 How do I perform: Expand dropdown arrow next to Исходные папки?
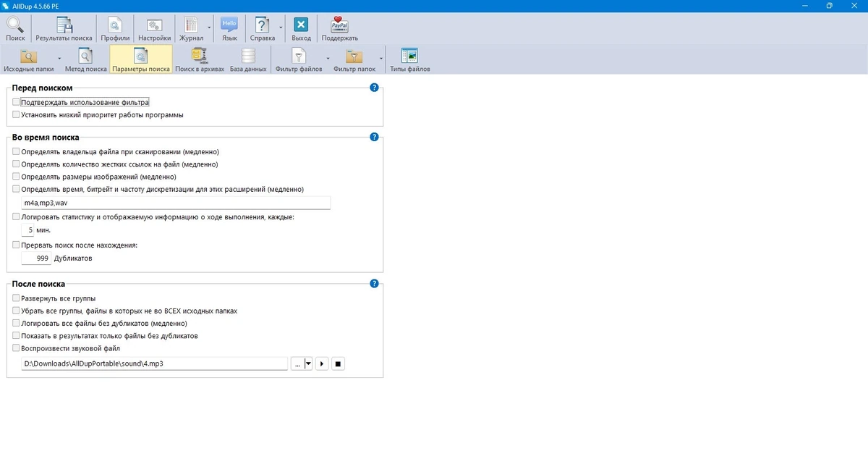pyautogui.click(x=59, y=58)
